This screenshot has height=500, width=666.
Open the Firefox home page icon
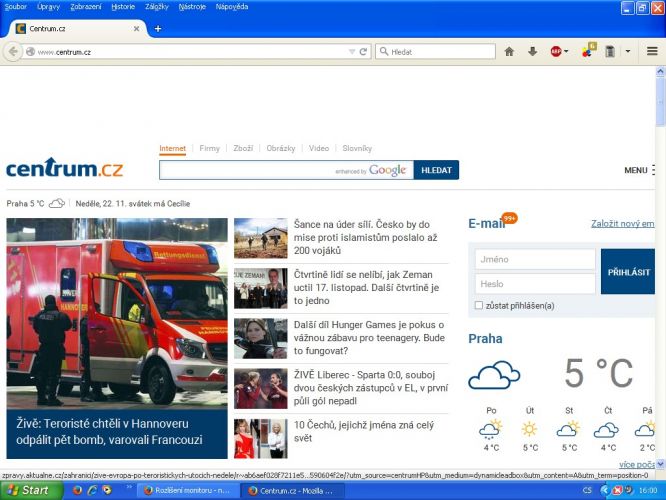tap(509, 52)
